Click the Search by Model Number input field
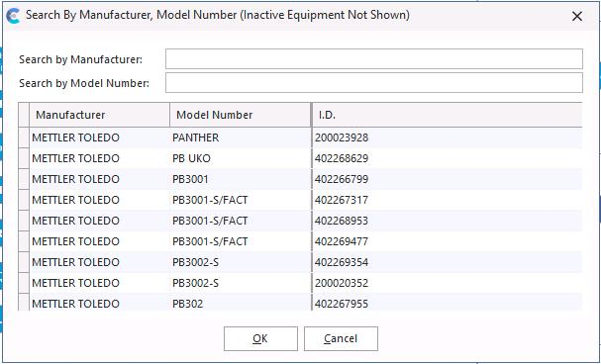 pyautogui.click(x=374, y=83)
